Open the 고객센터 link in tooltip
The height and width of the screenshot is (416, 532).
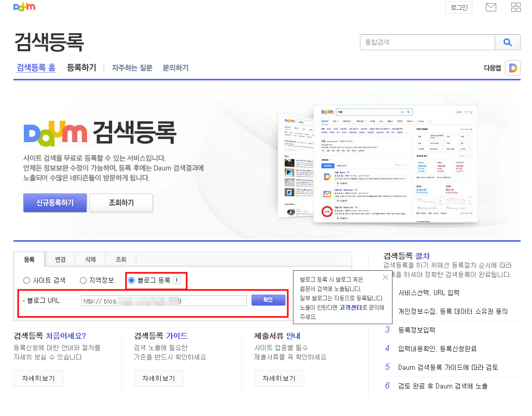click(351, 308)
